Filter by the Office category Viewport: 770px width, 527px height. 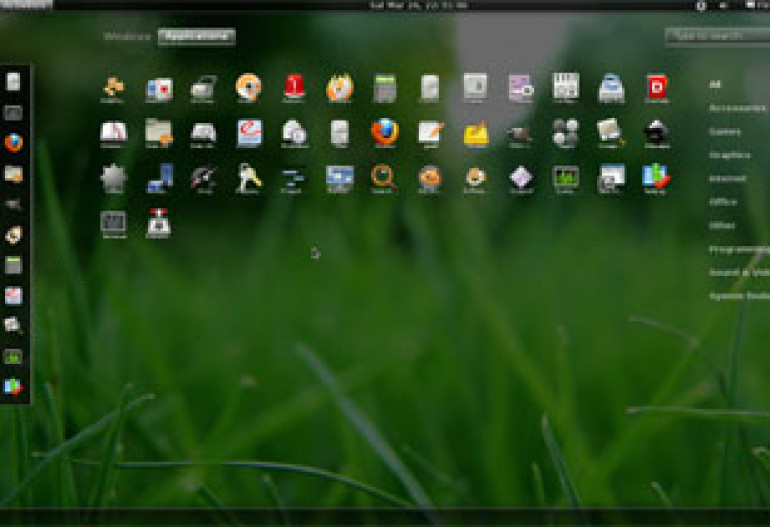click(723, 202)
